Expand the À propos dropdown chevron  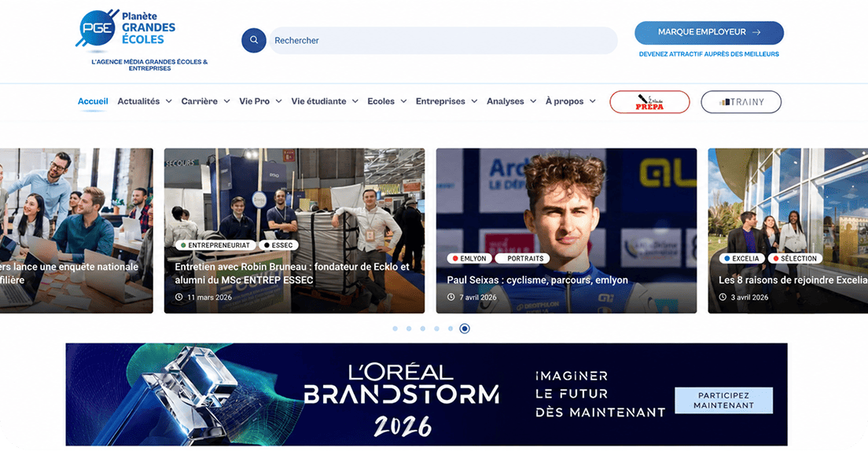[x=592, y=101]
